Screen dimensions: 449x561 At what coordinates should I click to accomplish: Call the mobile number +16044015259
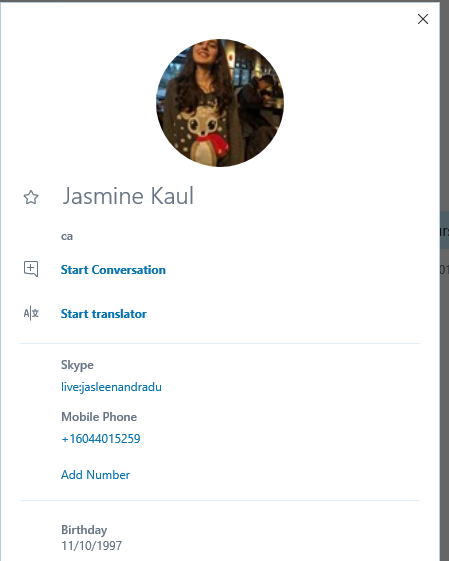pos(101,439)
